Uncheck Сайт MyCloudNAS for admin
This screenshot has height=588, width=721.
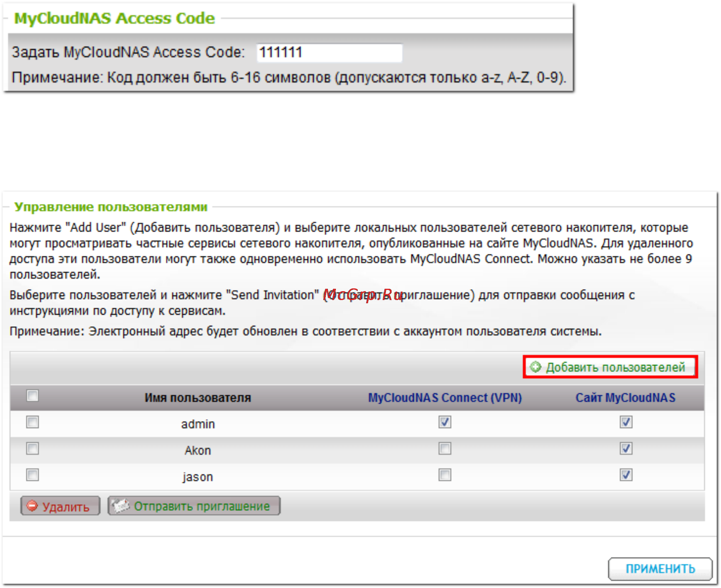coord(626,422)
